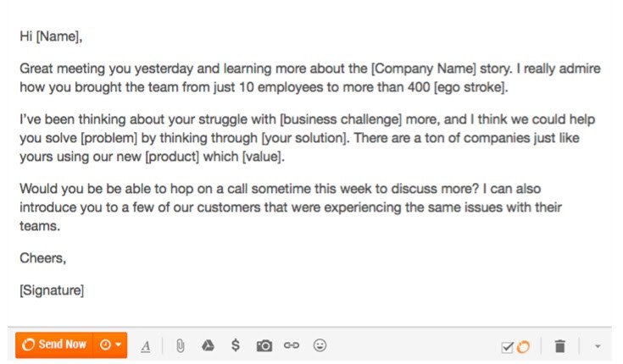Open the emoji smiley picker
This screenshot has width=623, height=364.
(x=320, y=345)
